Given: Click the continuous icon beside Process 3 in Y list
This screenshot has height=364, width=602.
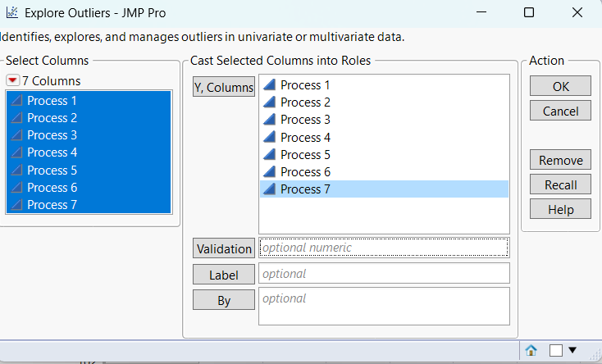Looking at the screenshot, I should pos(269,120).
